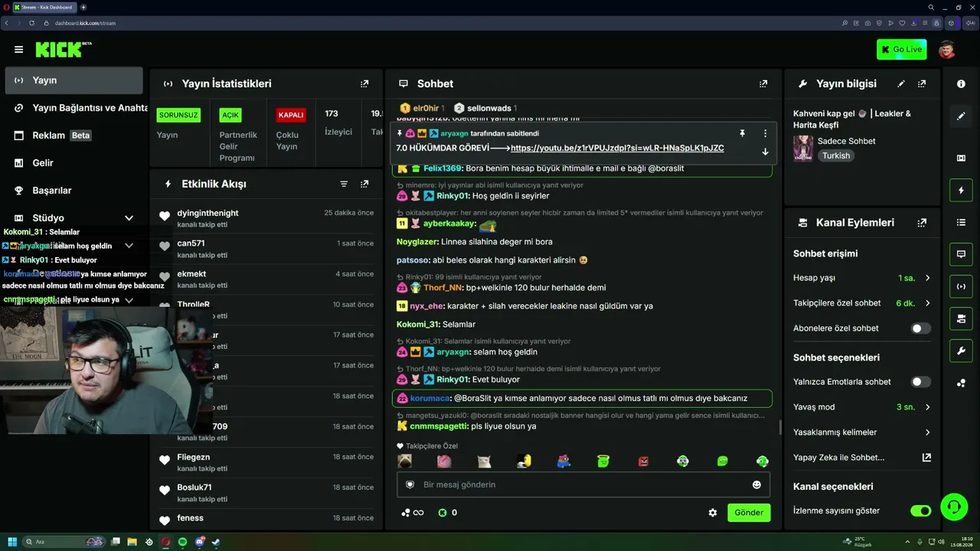Toggle İzlenme sayısını göster switch
This screenshot has height=551, width=980.
[921, 510]
